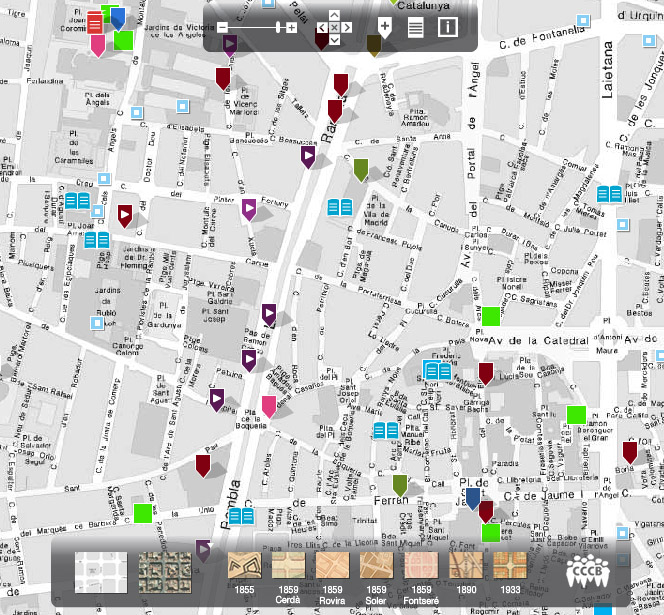This screenshot has height=615, width=664.
Task: Show the 1933 historical map
Action: click(509, 571)
